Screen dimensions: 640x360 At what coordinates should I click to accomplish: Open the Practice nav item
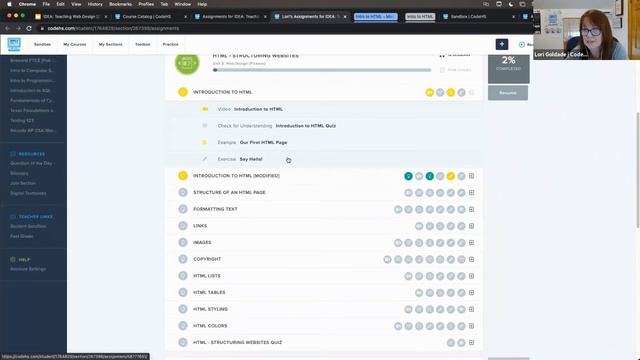click(171, 44)
